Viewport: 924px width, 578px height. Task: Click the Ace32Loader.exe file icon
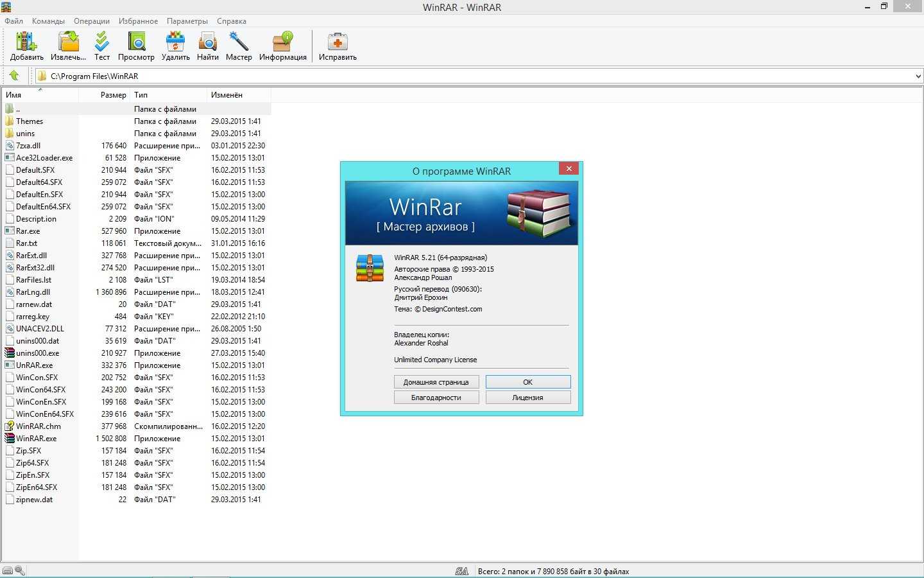tap(9, 157)
